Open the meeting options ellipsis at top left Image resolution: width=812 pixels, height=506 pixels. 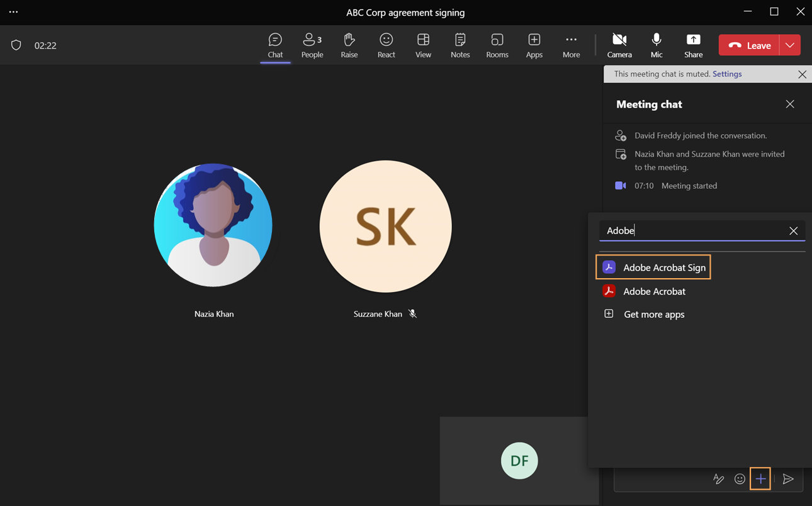point(13,11)
